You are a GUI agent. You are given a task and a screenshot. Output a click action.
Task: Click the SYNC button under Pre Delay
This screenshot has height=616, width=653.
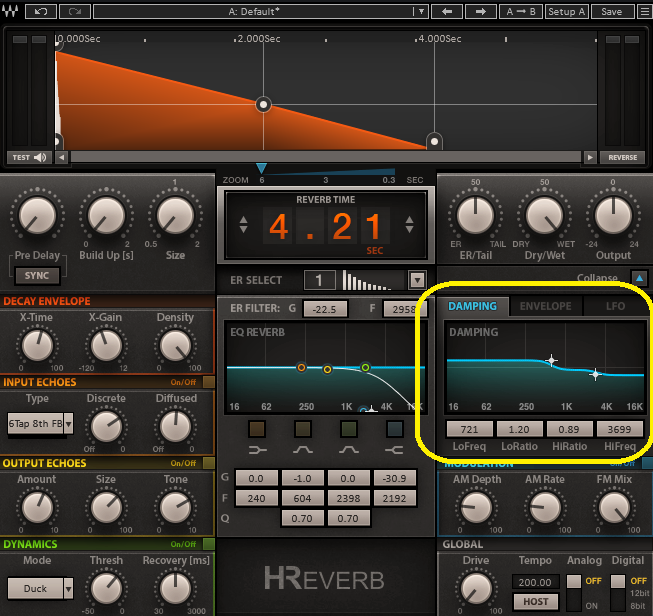36,275
